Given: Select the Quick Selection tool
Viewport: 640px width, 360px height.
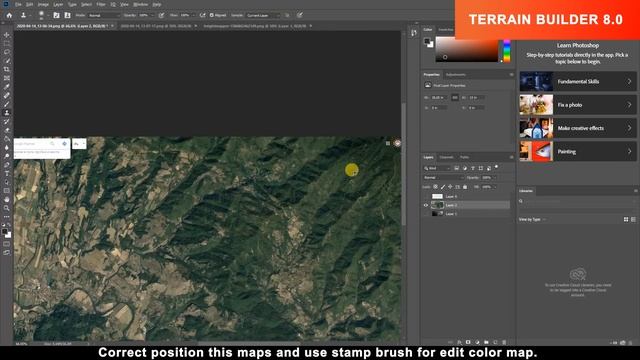Looking at the screenshot, I should point(7,61).
